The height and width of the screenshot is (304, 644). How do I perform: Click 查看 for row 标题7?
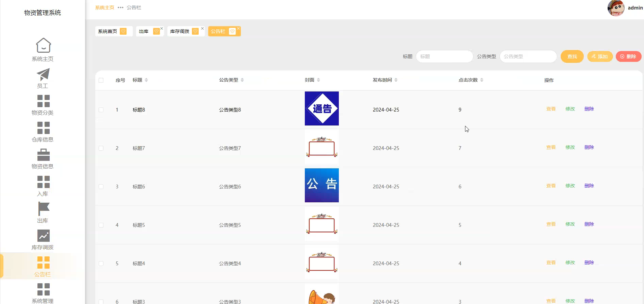pos(551,147)
